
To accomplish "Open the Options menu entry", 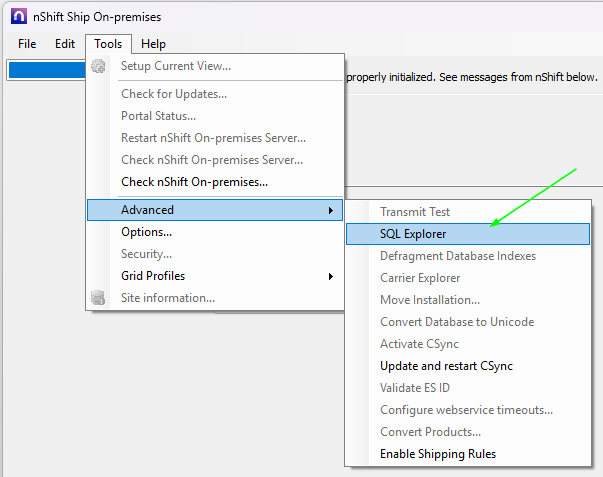I will coord(146,232).
